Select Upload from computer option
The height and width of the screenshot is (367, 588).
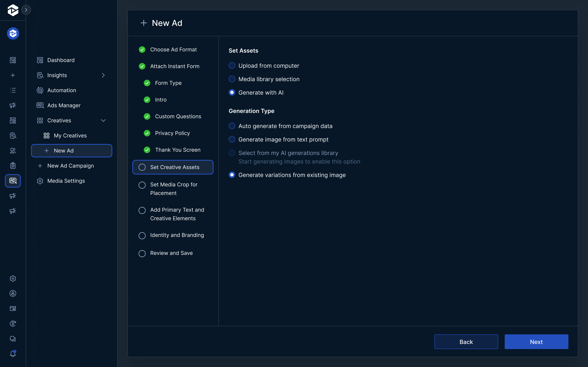[x=232, y=65]
